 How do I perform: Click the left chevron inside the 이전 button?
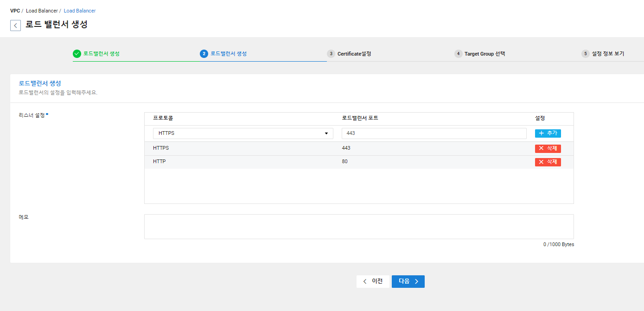tap(365, 281)
